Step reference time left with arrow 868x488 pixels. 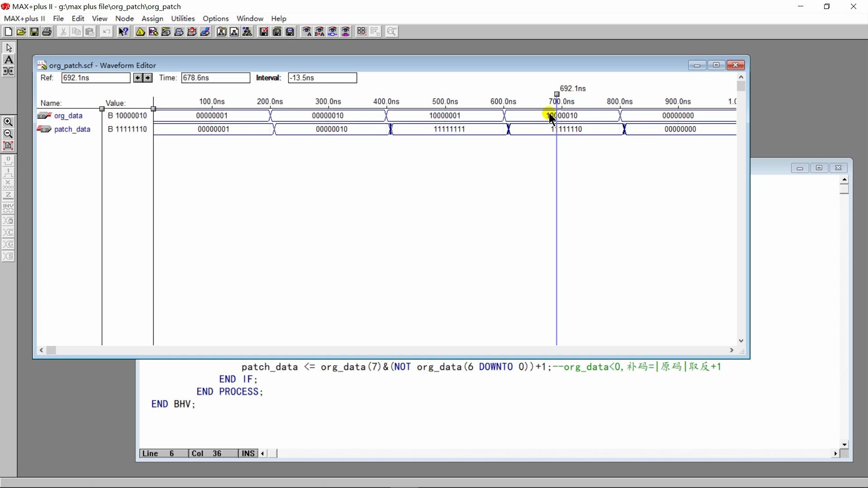click(x=138, y=78)
